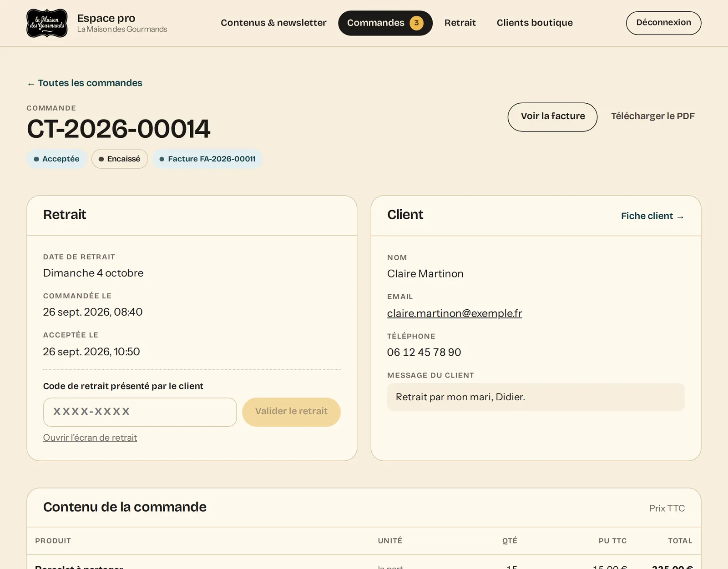The height and width of the screenshot is (569, 728).
Task: Click phone number 06 12 45 78 90
Action: (424, 352)
